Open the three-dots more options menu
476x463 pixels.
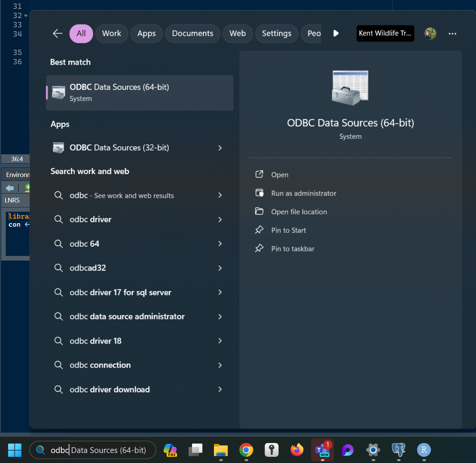tap(452, 33)
